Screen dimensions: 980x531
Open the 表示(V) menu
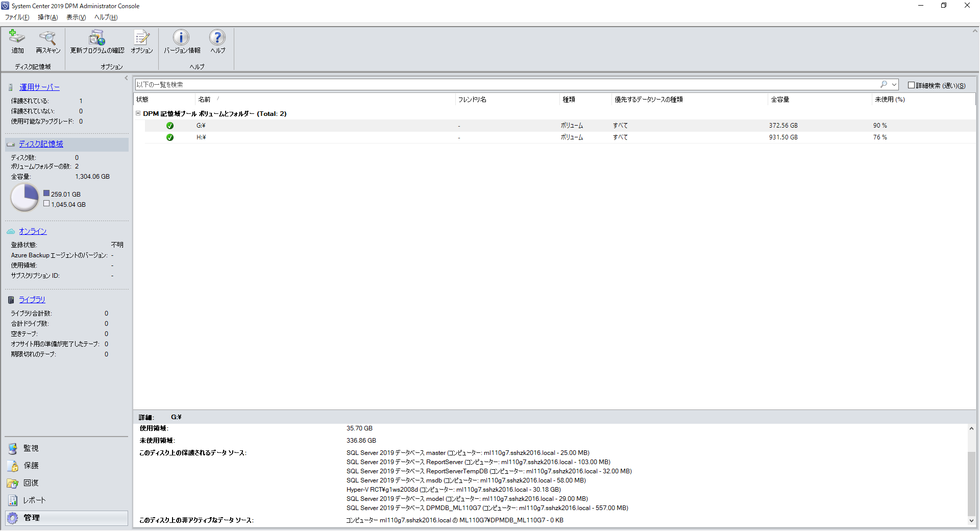(76, 17)
